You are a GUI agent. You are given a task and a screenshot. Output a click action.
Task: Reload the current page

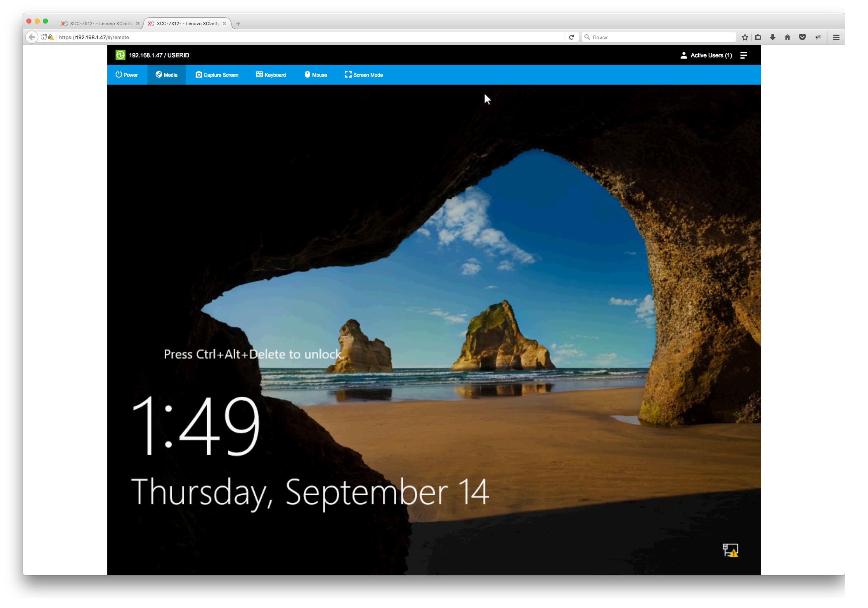click(572, 37)
